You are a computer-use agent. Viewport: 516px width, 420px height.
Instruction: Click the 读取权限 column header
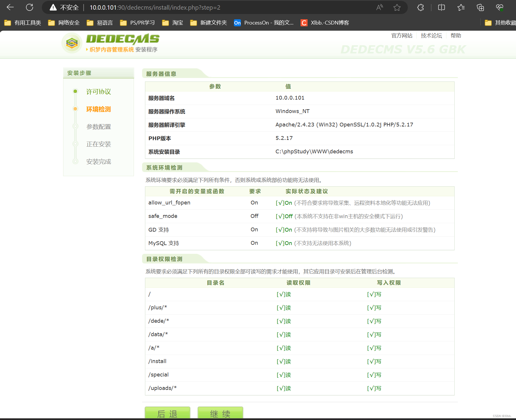pos(298,283)
